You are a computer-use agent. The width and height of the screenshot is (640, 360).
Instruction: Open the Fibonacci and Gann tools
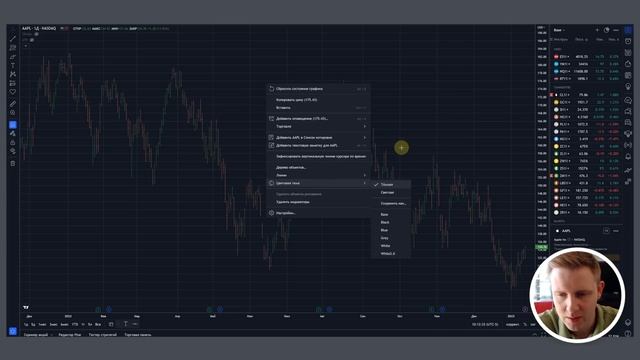pos(13,48)
